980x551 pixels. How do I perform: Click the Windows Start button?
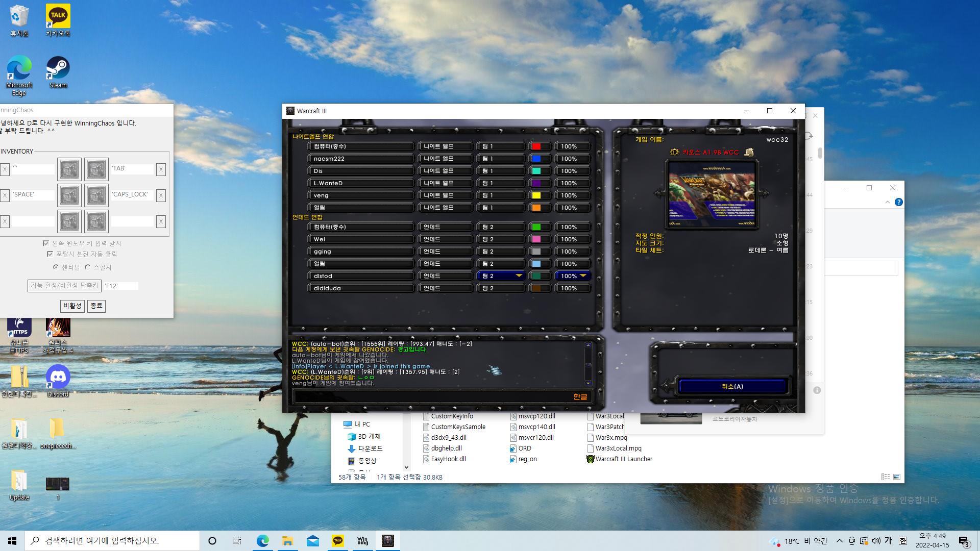pos(12,541)
